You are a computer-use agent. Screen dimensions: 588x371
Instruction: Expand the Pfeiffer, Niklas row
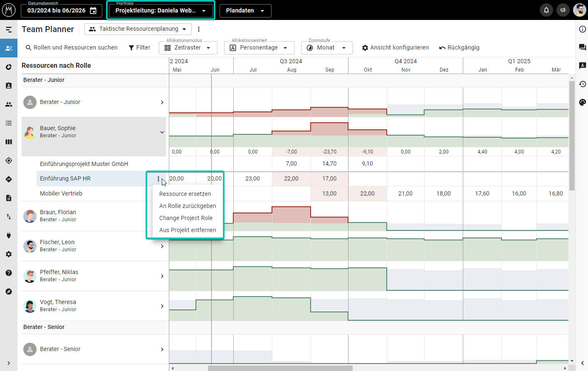click(162, 276)
